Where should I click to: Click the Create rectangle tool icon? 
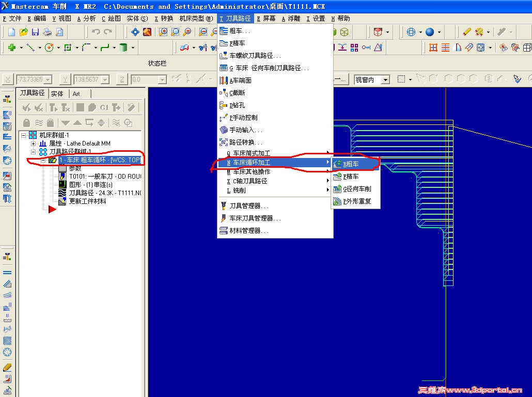tap(68, 48)
